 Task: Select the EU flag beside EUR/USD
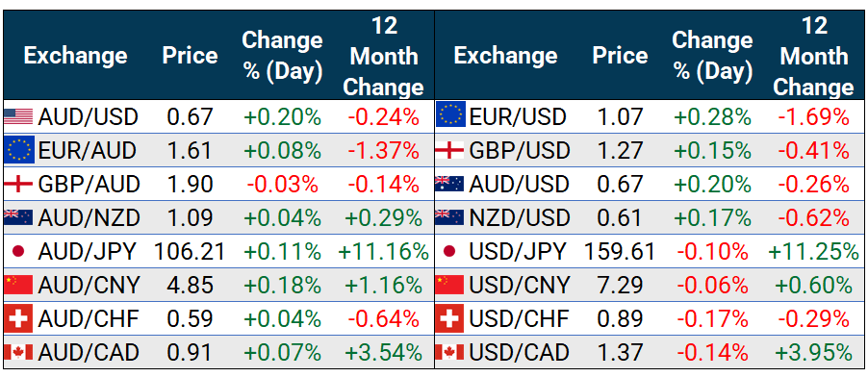coord(450,114)
